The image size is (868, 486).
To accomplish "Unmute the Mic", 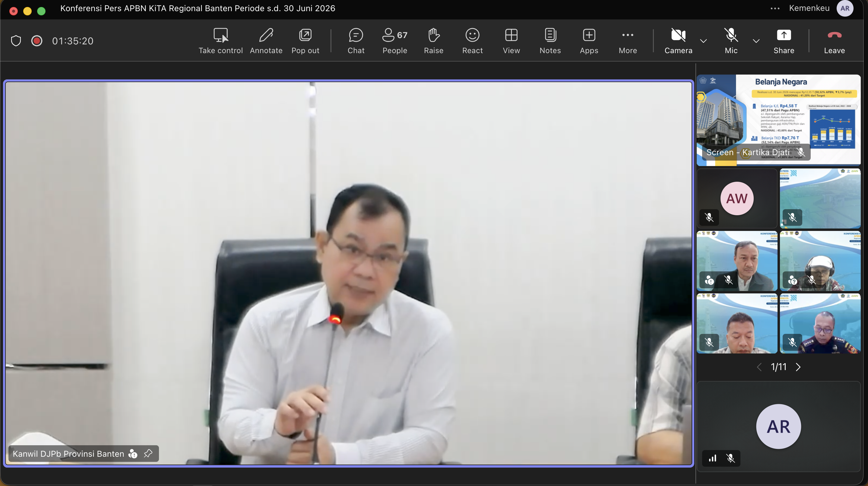I will tap(731, 41).
